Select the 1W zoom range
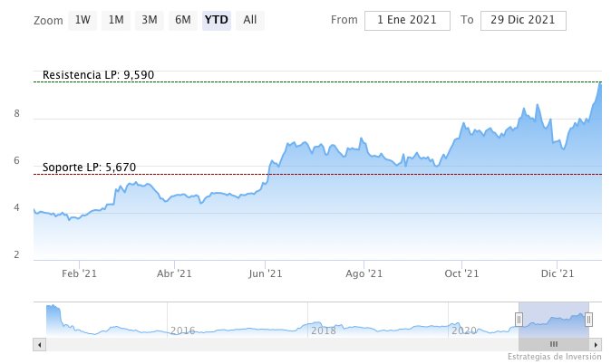This screenshot has width=611, height=364. point(82,20)
